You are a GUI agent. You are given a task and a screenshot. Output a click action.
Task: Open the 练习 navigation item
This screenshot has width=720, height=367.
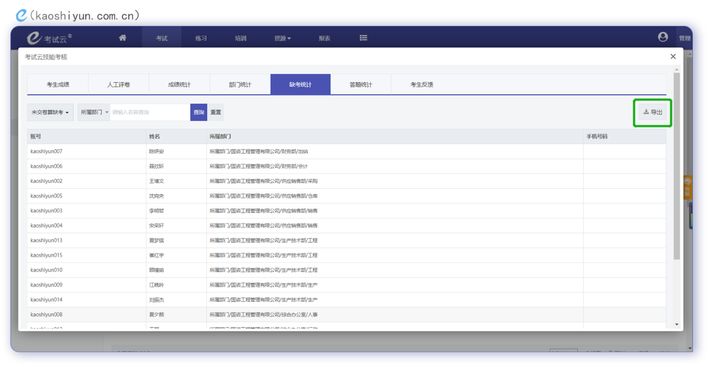click(x=201, y=38)
